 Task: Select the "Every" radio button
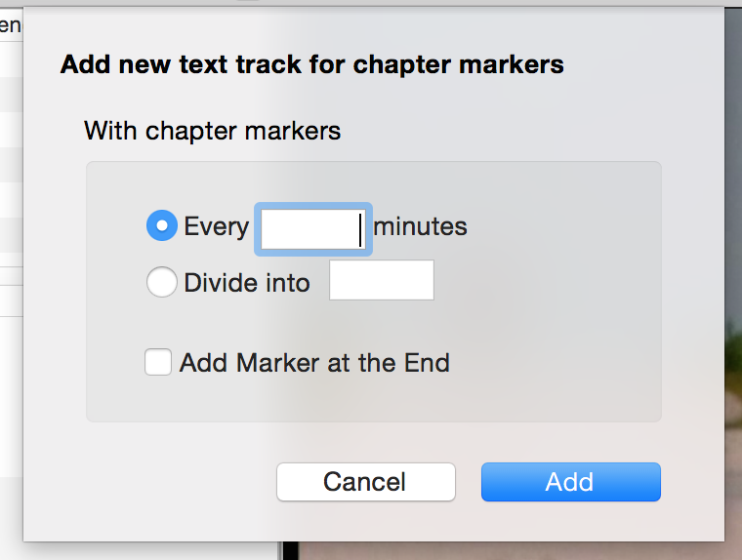pos(162,225)
